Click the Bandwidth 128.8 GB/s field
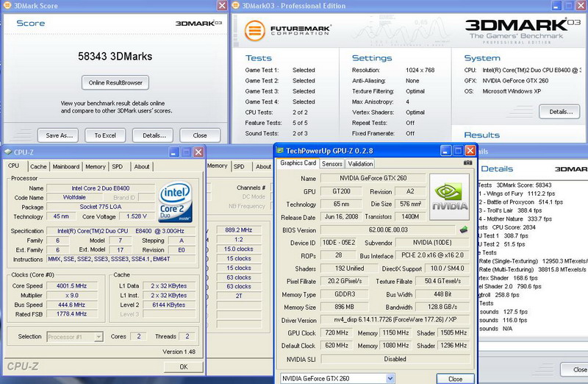This screenshot has height=384, width=588. (x=442, y=307)
